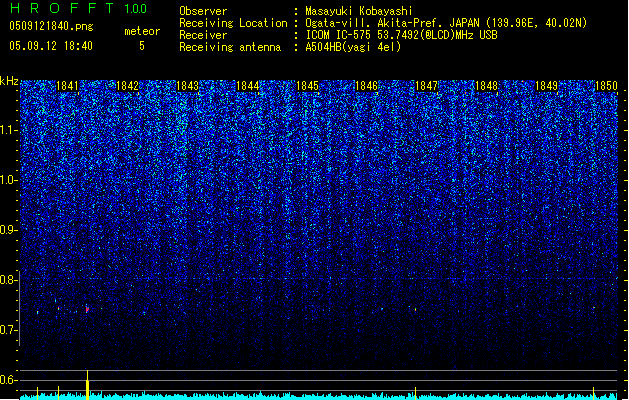Click the 1846 time marker
This screenshot has width=629, height=400.
point(367,86)
